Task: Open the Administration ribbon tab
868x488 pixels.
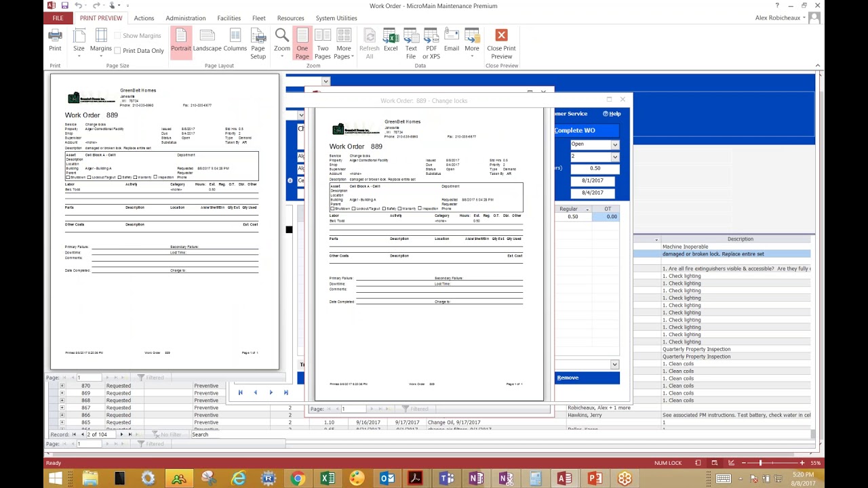Action: pos(186,18)
